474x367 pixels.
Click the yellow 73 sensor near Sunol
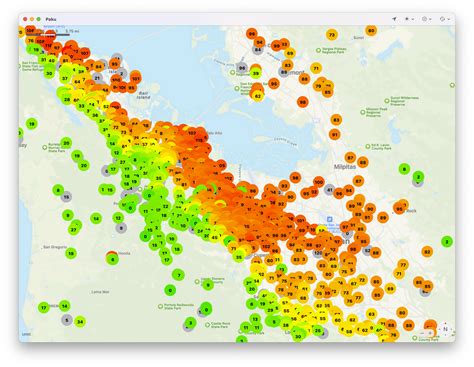point(331,34)
